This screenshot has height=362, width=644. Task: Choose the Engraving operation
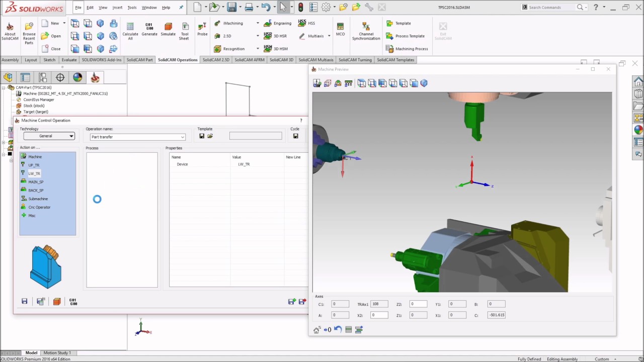(278, 23)
